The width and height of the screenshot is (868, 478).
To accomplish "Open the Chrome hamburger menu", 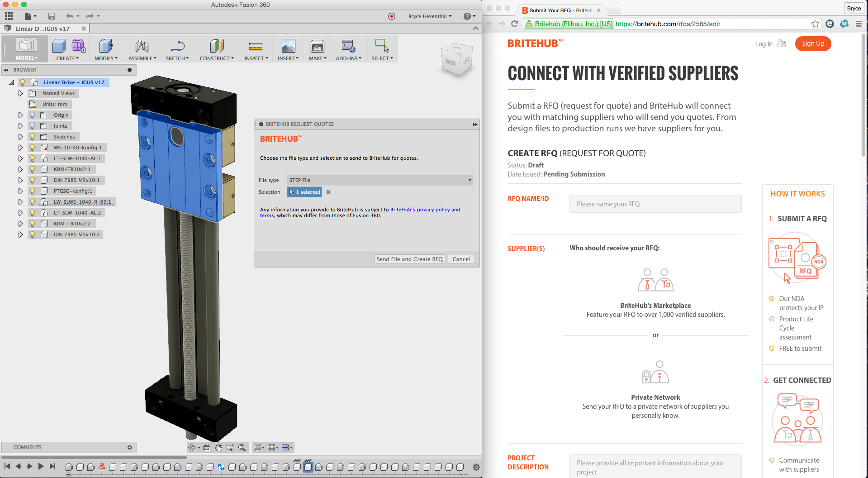I will coord(859,24).
